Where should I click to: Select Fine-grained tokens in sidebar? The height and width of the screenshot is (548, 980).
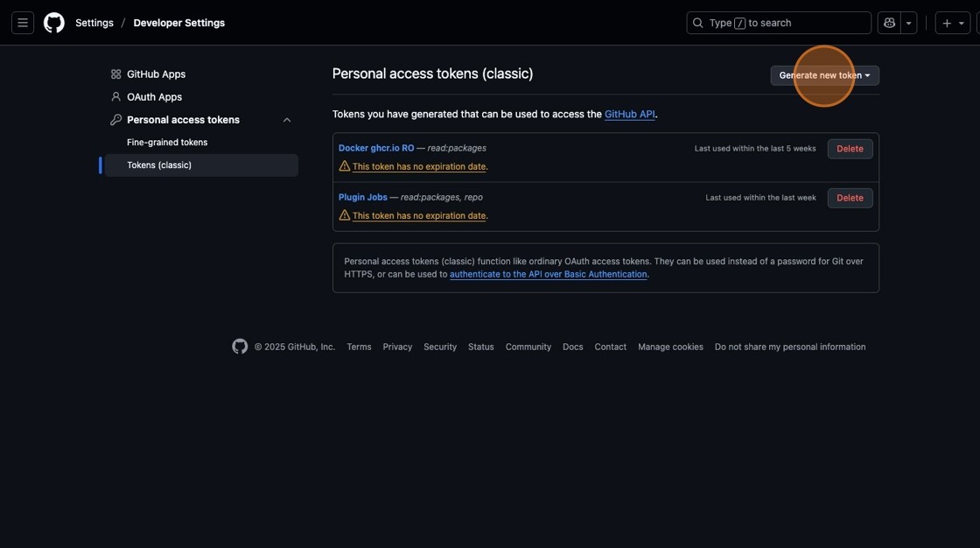(167, 143)
